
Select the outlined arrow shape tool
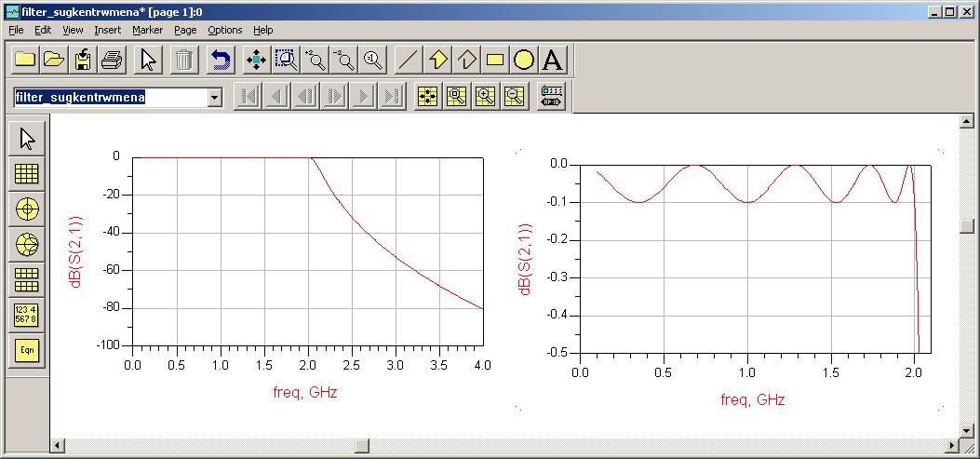click(x=466, y=60)
